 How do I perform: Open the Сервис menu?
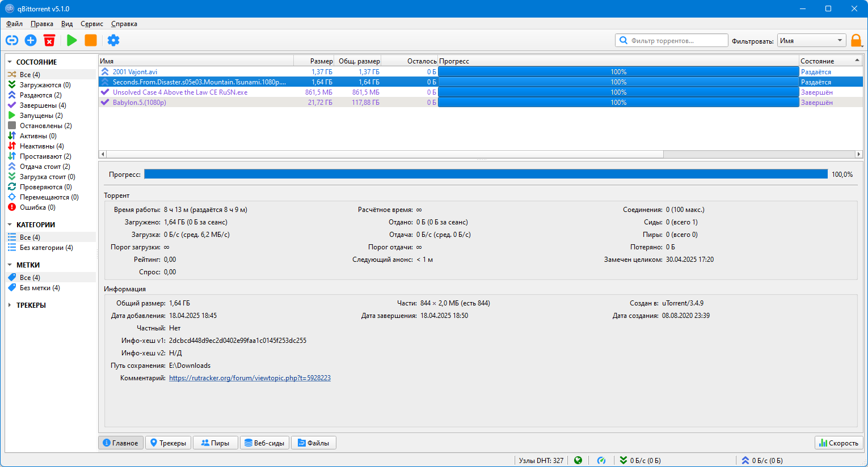point(91,24)
